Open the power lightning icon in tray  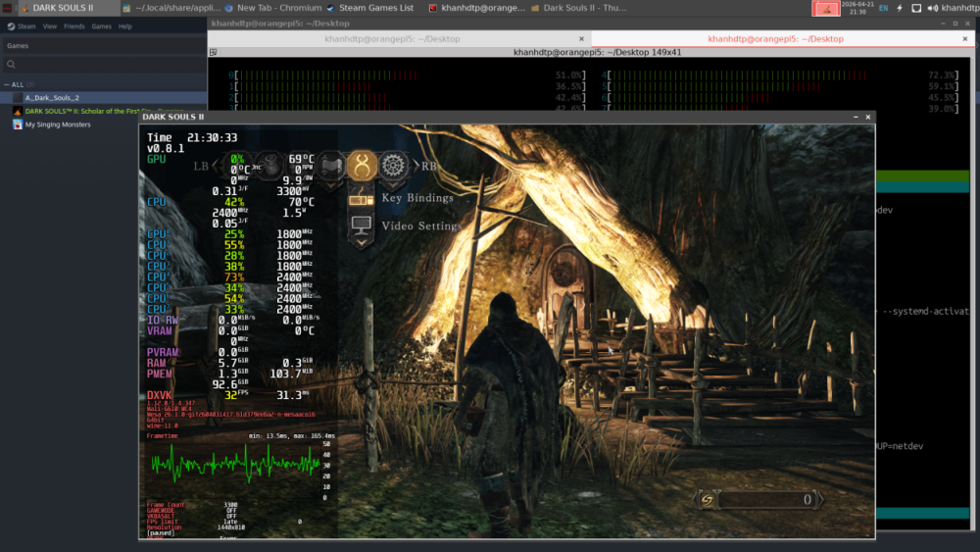pos(900,8)
